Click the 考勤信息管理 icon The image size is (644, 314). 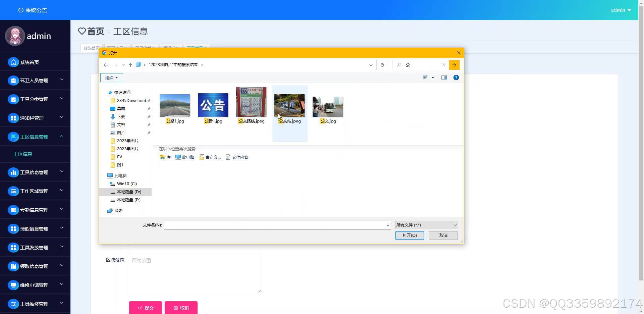point(13,210)
